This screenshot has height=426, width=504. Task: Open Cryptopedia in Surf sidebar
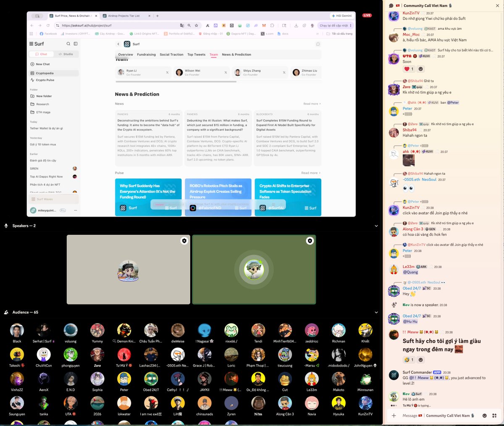click(54, 73)
